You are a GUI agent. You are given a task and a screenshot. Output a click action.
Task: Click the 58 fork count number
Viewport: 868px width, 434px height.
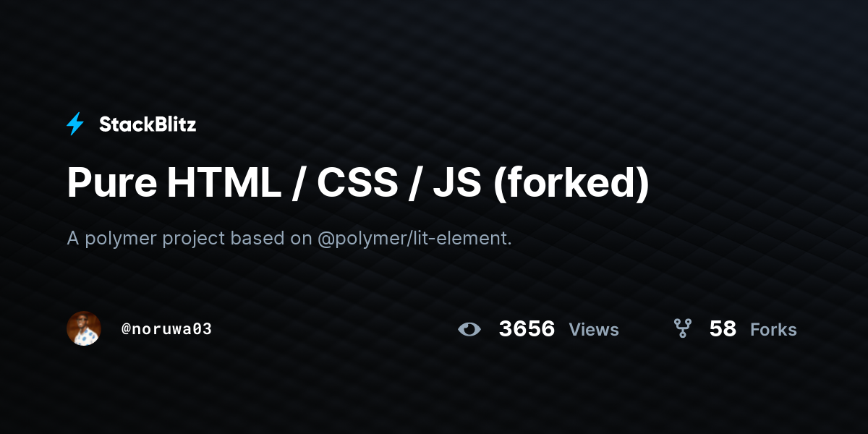coord(723,329)
